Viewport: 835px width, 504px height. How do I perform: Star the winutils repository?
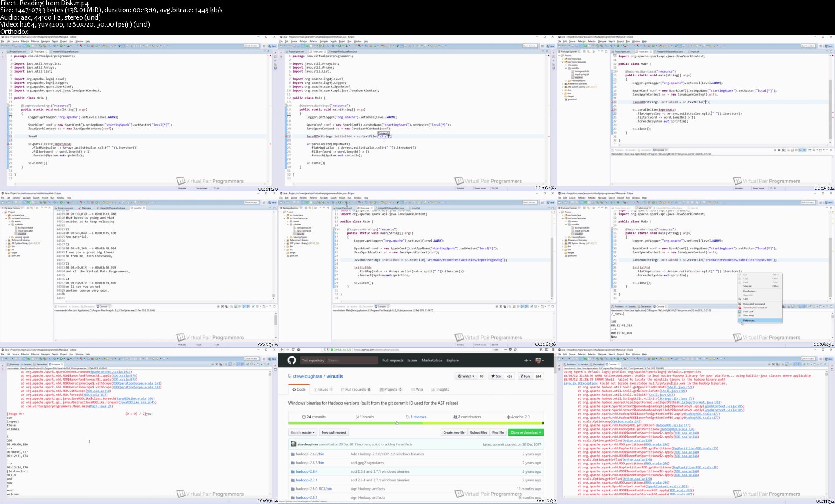(496, 376)
